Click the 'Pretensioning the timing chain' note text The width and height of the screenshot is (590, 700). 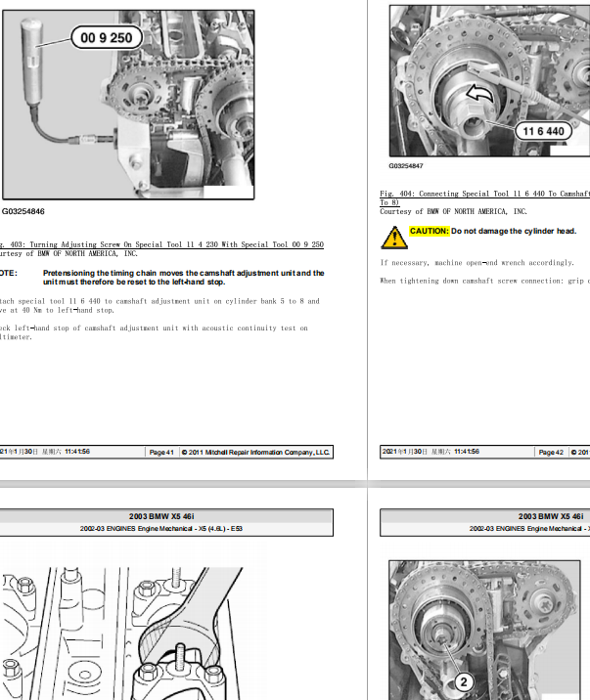(184, 278)
